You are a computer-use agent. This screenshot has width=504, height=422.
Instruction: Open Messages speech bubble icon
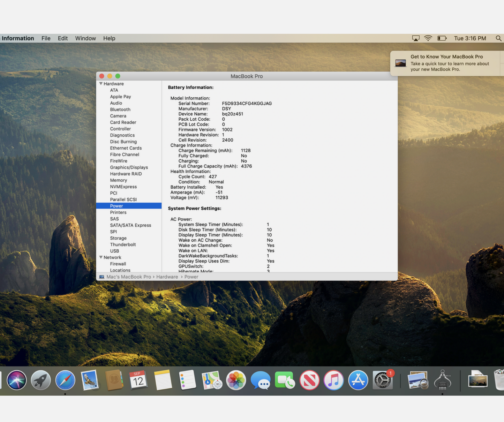[x=261, y=380]
